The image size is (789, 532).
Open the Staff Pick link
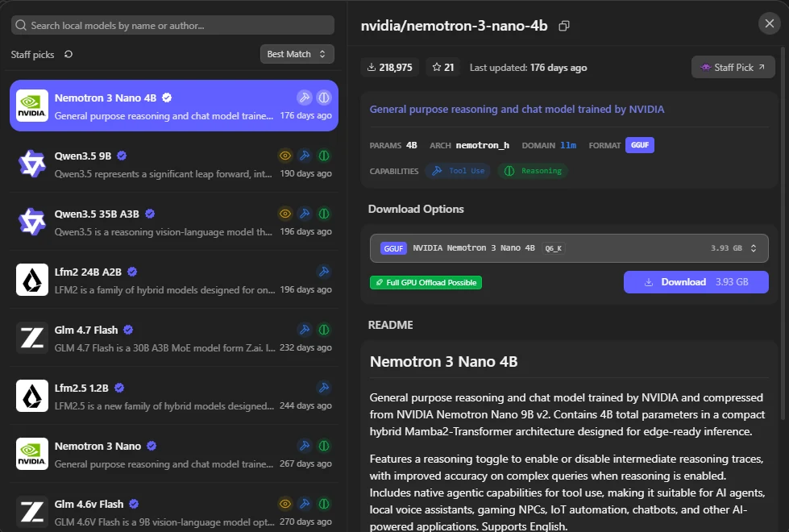[733, 67]
